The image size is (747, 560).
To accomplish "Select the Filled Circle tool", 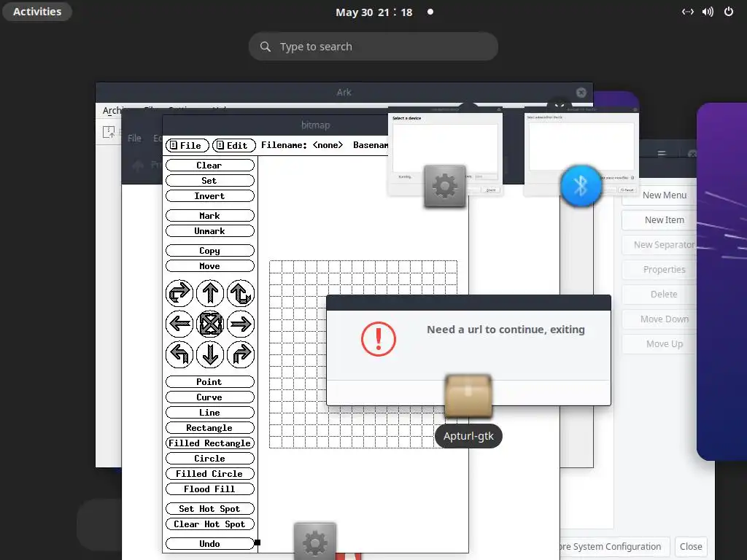I will pyautogui.click(x=209, y=473).
